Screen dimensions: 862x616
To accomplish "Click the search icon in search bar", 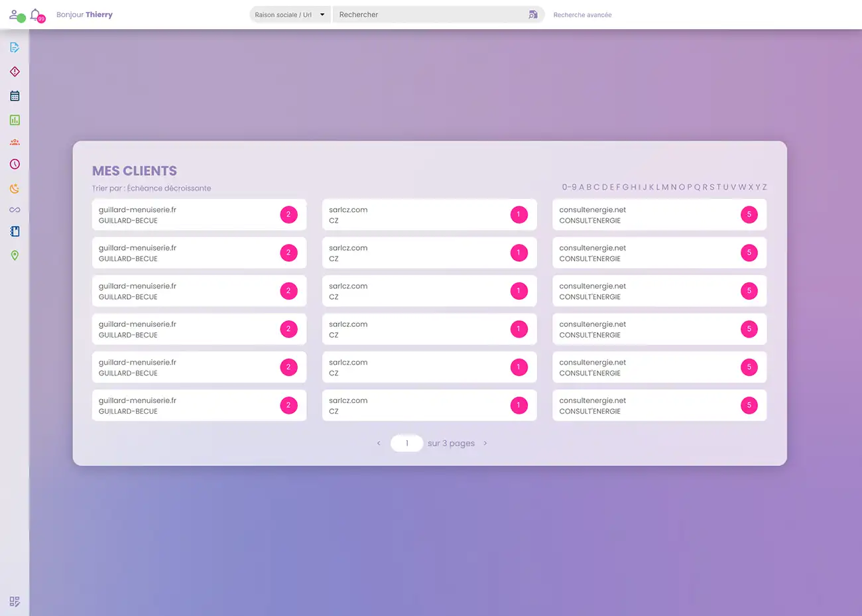I will pos(532,15).
